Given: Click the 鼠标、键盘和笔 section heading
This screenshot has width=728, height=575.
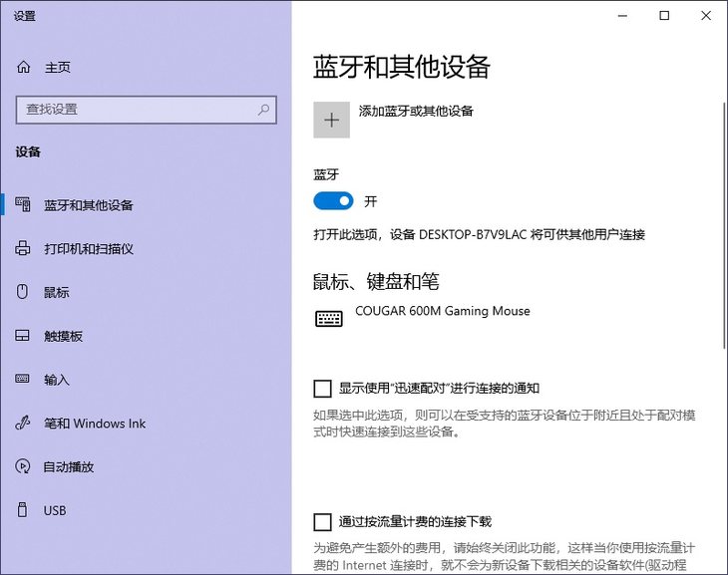Looking at the screenshot, I should [376, 281].
